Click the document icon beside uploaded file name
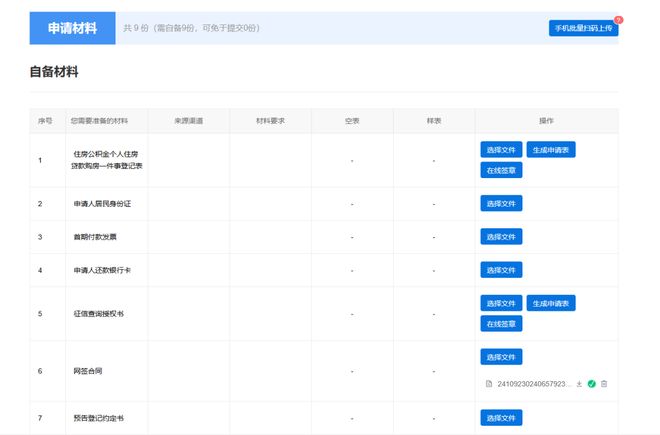Viewport: 660px width, 435px height. [488, 383]
